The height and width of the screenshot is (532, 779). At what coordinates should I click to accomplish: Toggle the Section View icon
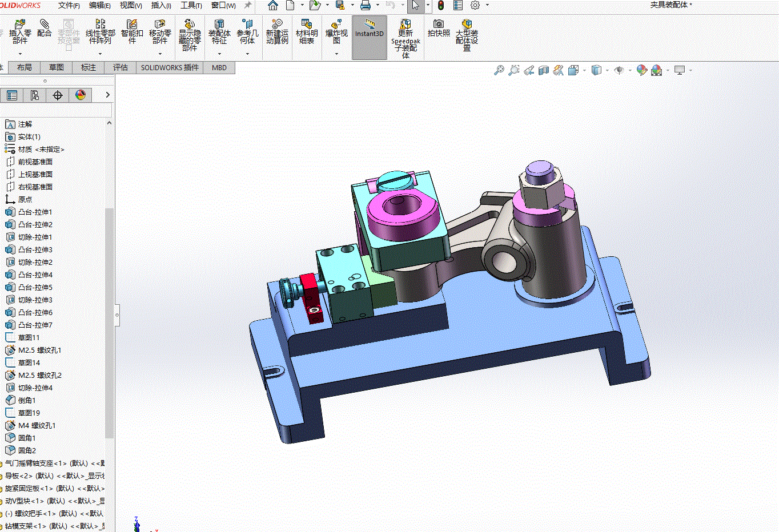tap(544, 70)
